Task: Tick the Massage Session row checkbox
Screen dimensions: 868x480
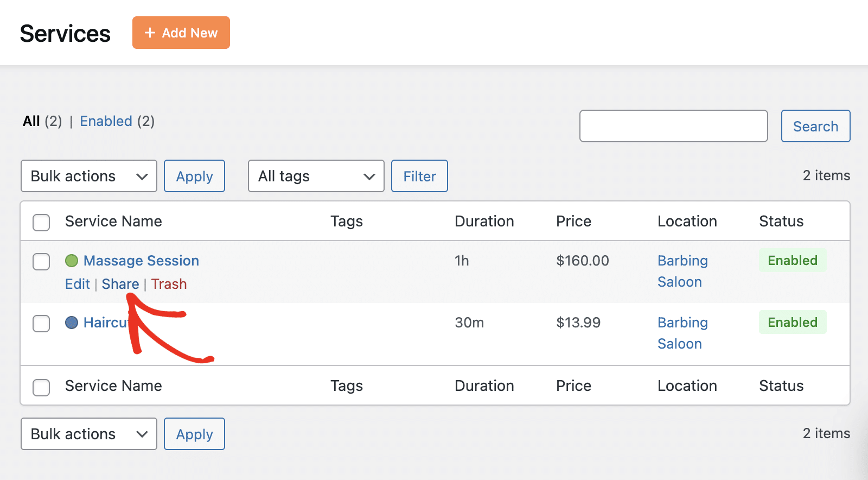Action: click(41, 261)
